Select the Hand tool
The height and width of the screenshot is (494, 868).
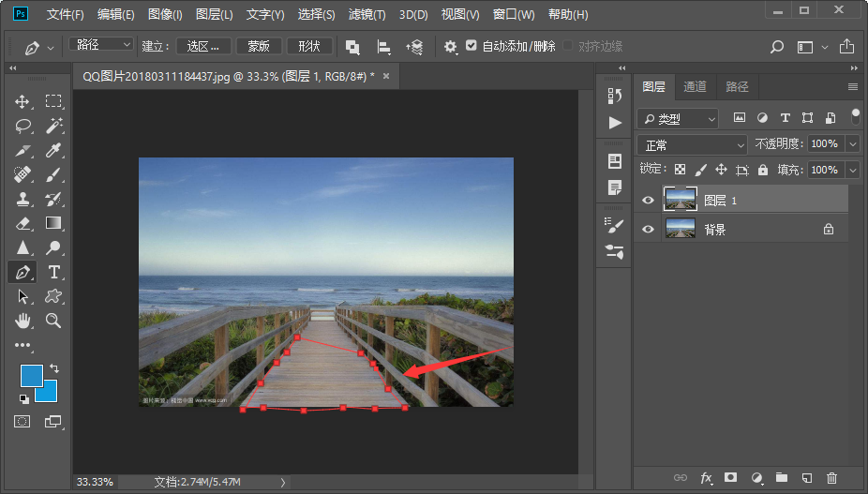tap(22, 321)
